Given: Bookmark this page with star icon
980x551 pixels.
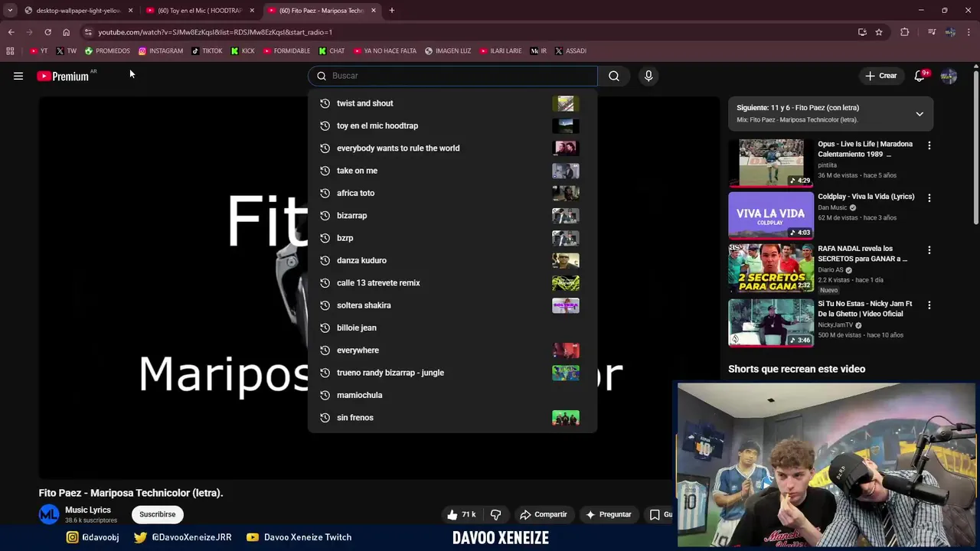Looking at the screenshot, I should (879, 32).
